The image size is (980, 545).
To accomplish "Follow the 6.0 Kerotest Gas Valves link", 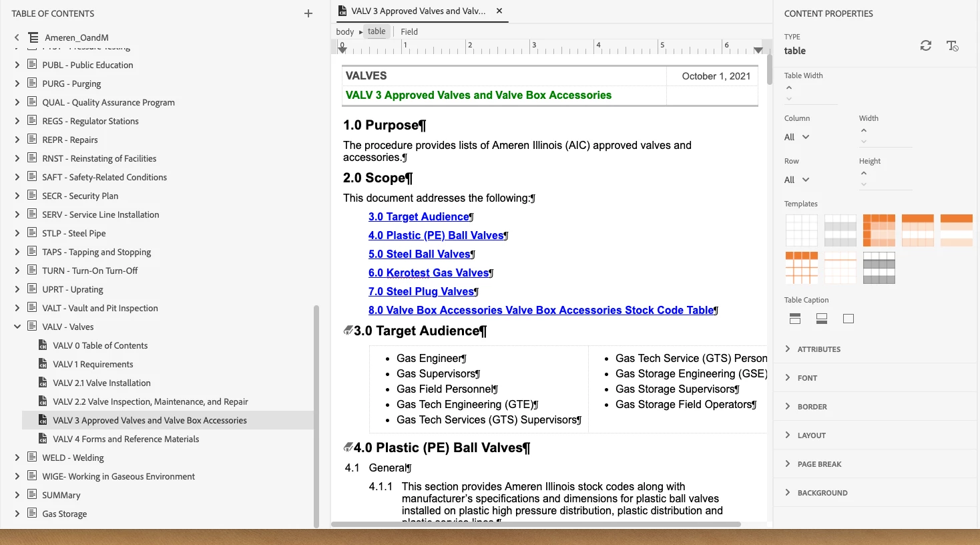I will tap(429, 272).
